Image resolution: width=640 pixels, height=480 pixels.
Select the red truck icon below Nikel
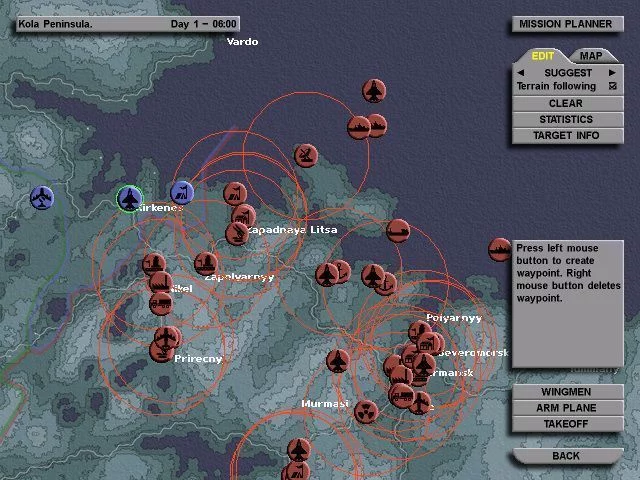click(161, 304)
